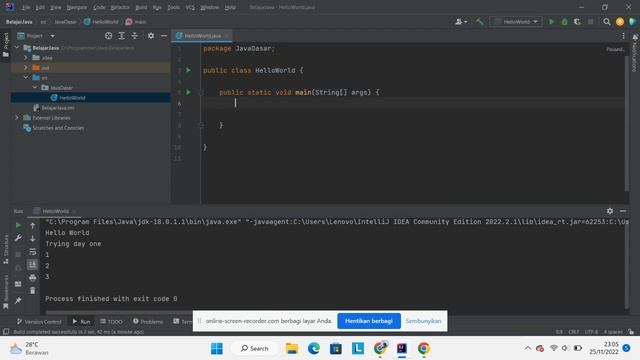Open the JetBrains Toolbox icon at far right of toolbar

coord(633,22)
